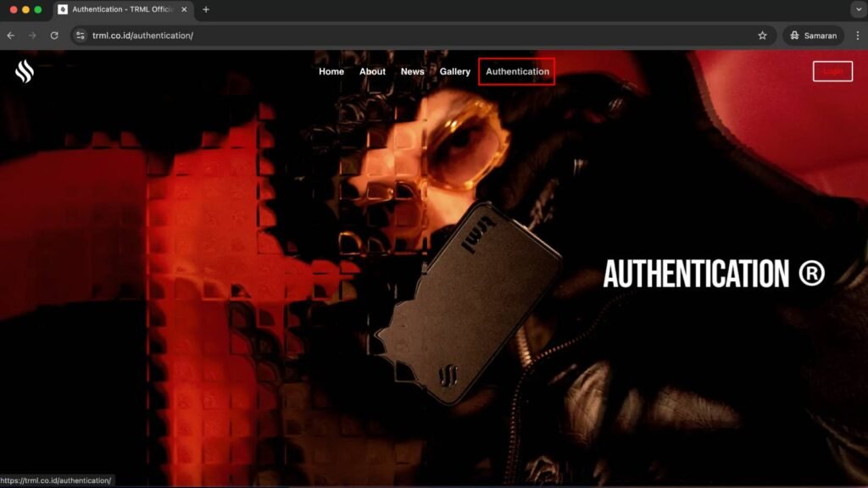The image size is (868, 488).
Task: Open Chrome's three-dot menu
Action: [x=858, y=36]
